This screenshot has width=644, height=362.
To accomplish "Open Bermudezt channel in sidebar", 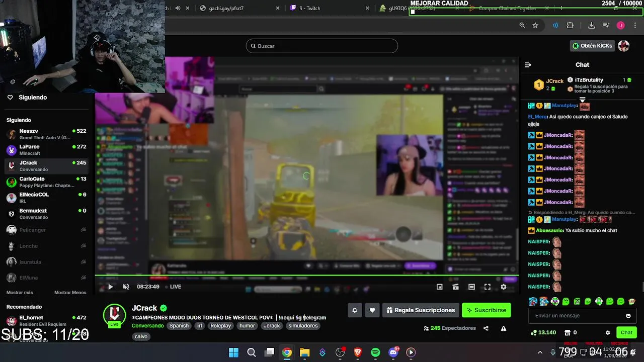I will (x=46, y=214).
